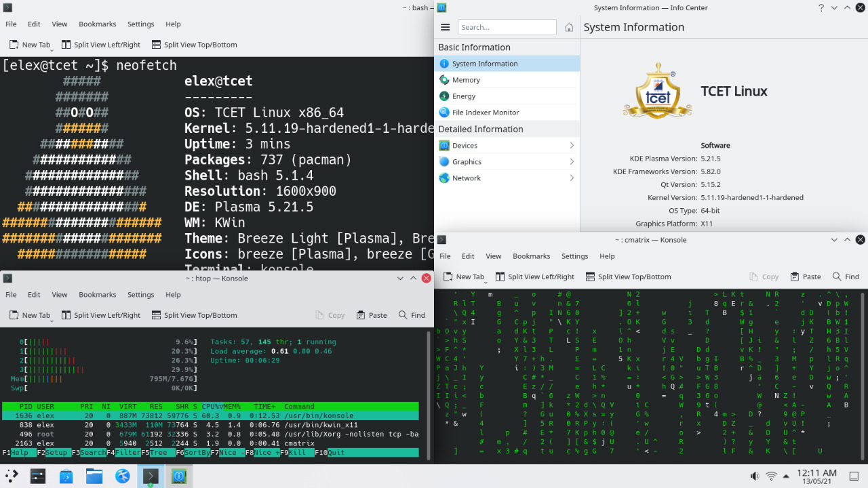
Task: Select Memory in the Info Center sidebar
Action: (x=467, y=79)
